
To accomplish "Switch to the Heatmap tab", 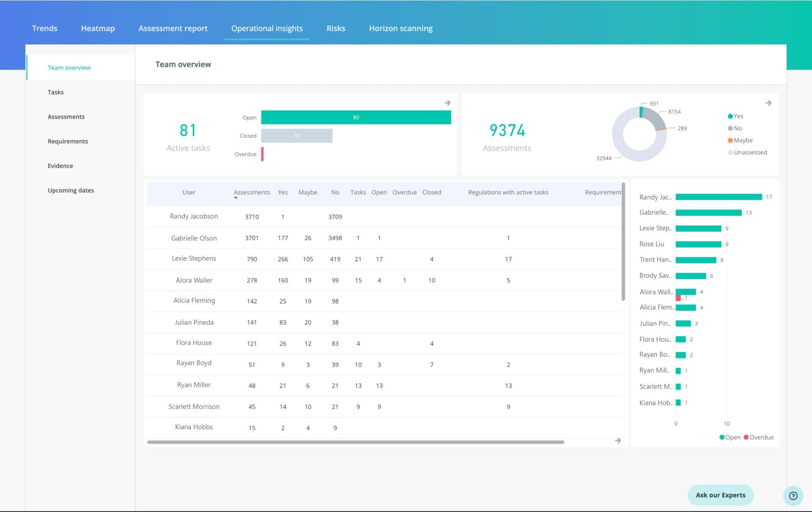I will point(98,28).
